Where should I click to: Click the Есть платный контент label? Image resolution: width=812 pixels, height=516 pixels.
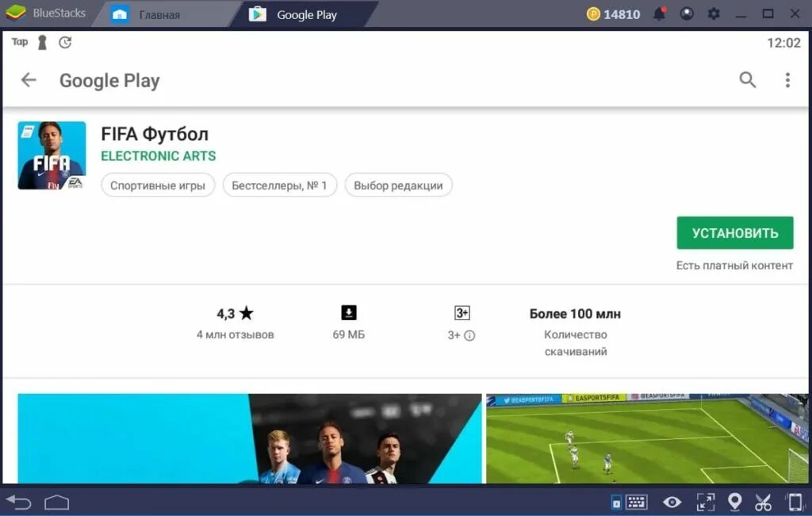pos(734,266)
